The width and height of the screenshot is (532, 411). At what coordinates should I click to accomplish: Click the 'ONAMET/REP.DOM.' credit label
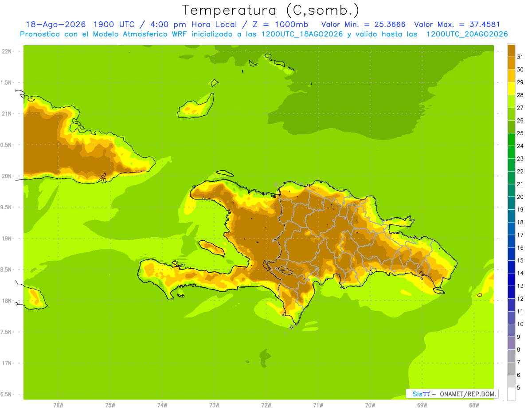(x=467, y=394)
